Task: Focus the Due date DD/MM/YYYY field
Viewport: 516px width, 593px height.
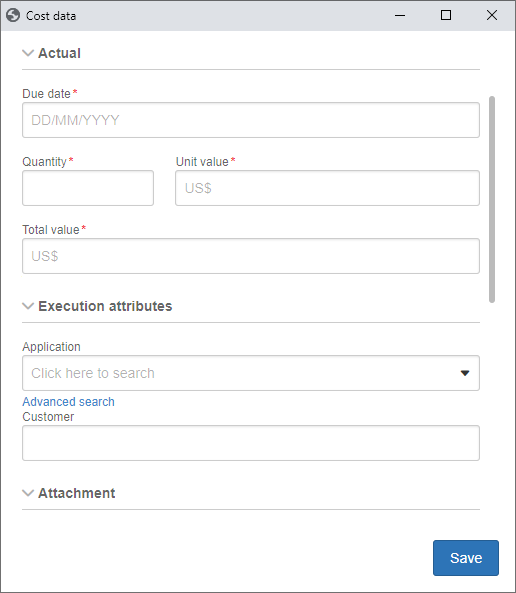Action: (x=251, y=120)
